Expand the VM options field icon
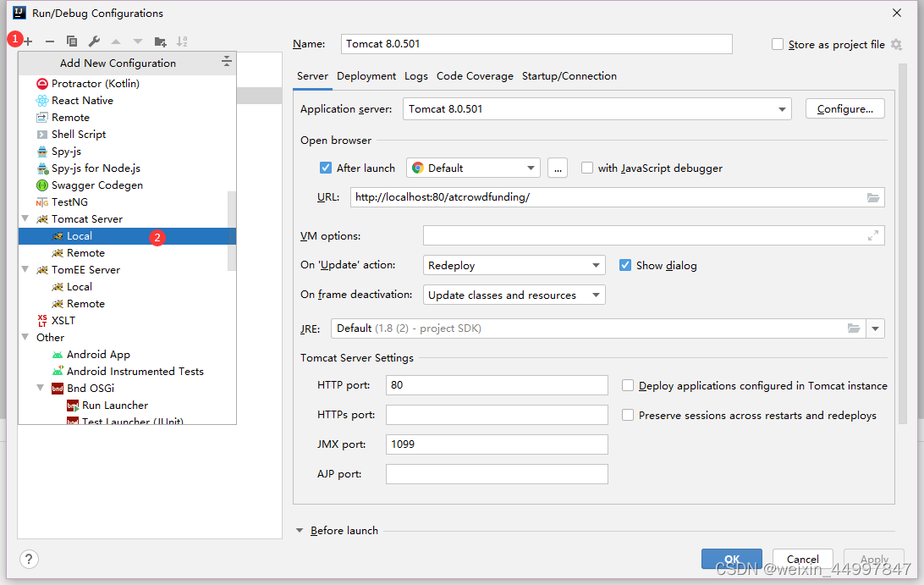The width and height of the screenshot is (924, 585). click(x=872, y=236)
